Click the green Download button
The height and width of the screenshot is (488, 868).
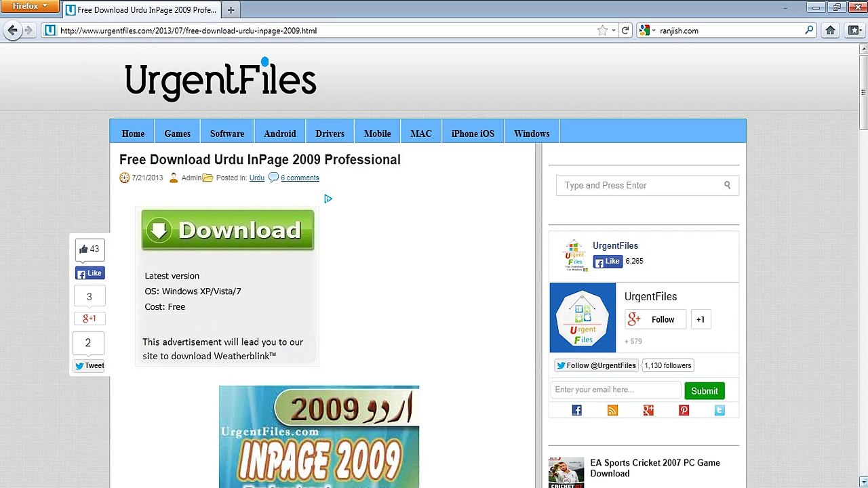[x=228, y=230]
